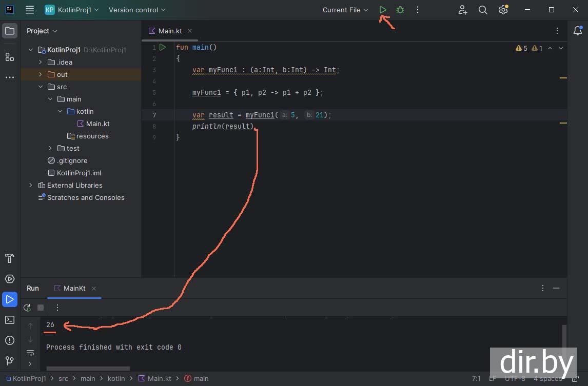Toggle soft-wrap in the console output
The height and width of the screenshot is (386, 588).
point(30,353)
